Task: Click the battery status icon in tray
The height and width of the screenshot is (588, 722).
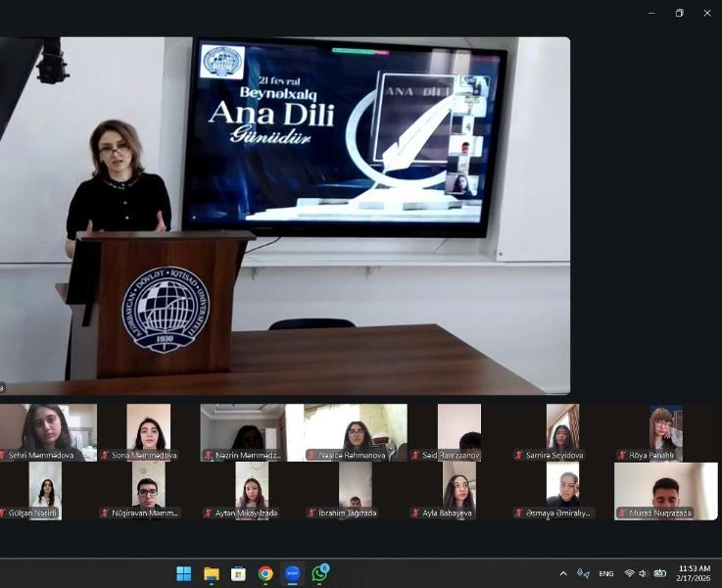Action: tap(659, 573)
